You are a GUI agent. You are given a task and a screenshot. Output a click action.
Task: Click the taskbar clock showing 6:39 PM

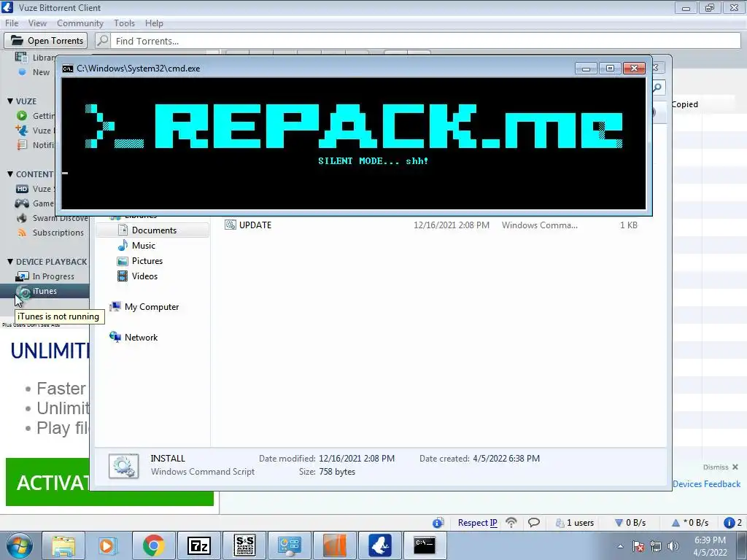[710, 546]
